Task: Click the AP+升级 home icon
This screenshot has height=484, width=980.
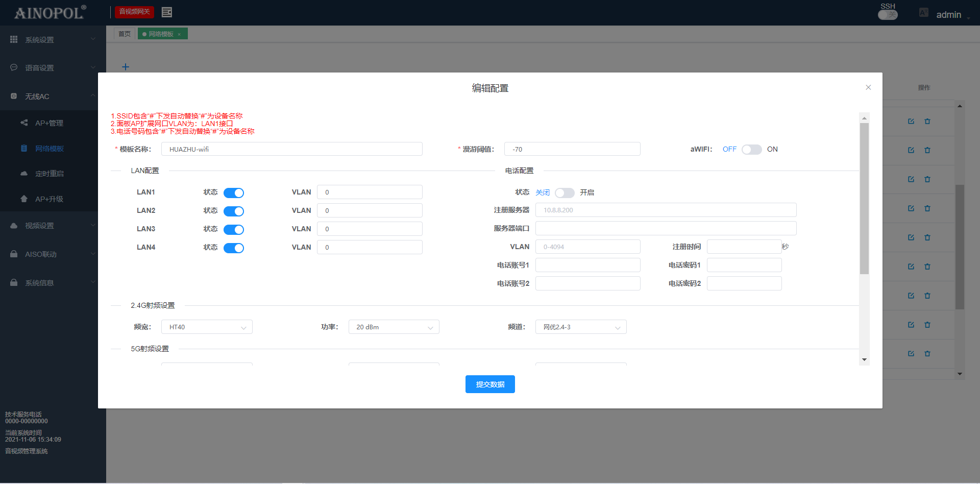Action: (x=24, y=199)
